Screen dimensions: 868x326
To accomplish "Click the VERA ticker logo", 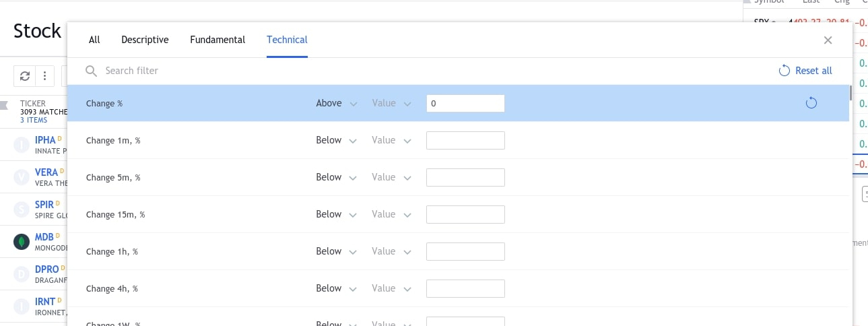I will point(22,177).
